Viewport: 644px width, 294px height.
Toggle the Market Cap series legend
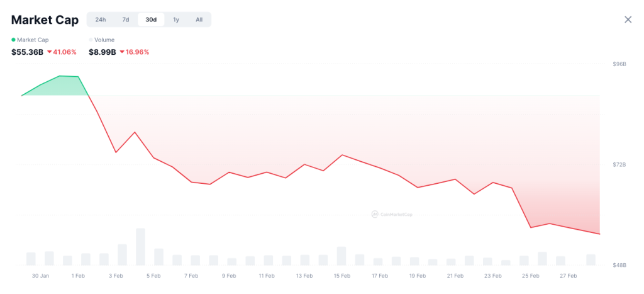(32, 40)
